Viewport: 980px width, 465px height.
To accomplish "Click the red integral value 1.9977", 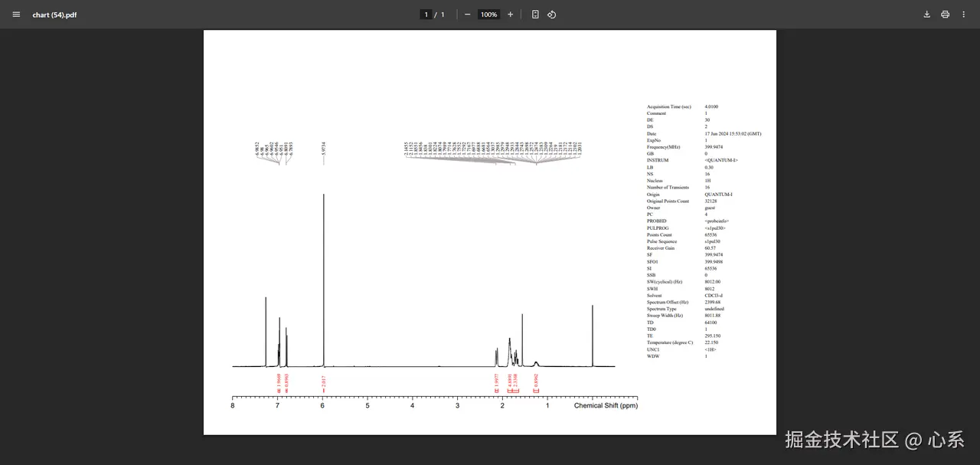I will point(496,381).
